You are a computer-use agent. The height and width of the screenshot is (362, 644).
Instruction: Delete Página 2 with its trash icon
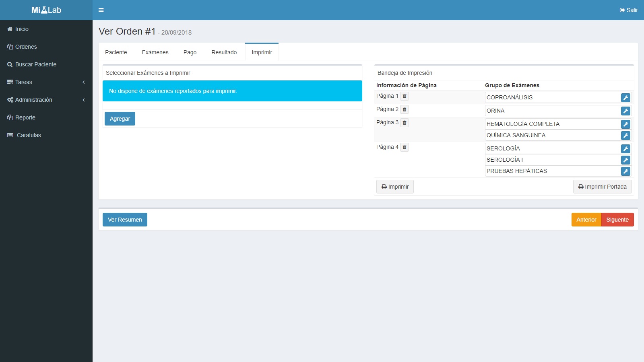[x=405, y=109]
